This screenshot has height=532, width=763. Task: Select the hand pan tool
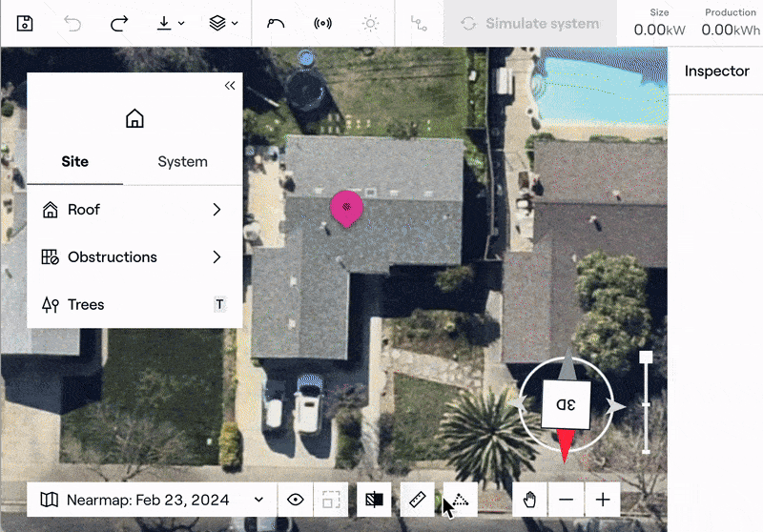[530, 500]
